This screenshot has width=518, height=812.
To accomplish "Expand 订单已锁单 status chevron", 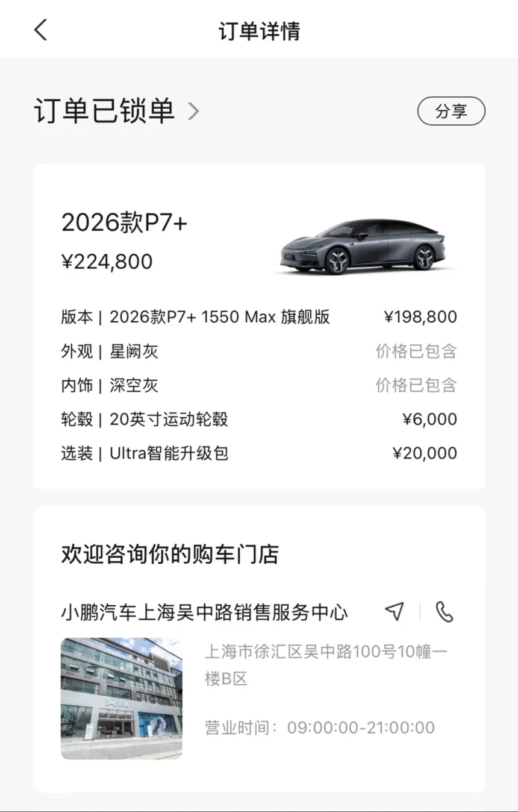I will pos(193,111).
